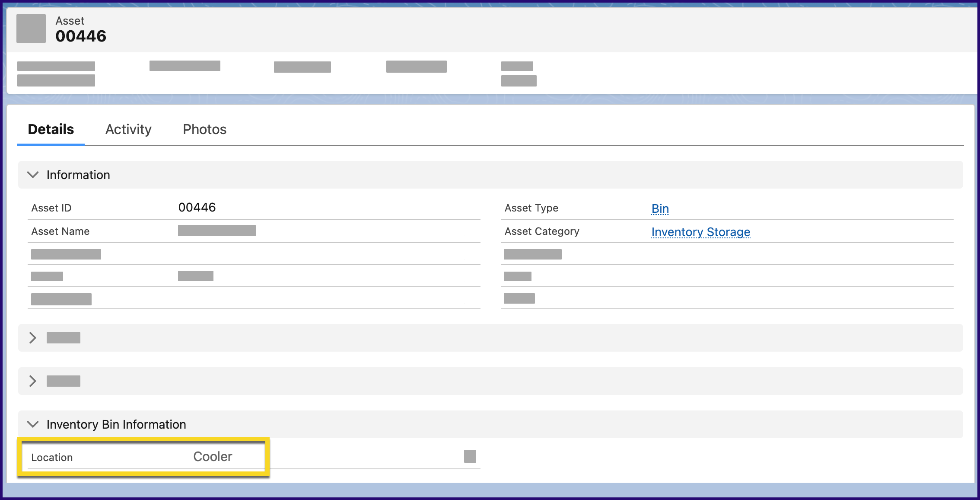Viewport: 980px width, 500px height.
Task: Collapse the Information section chevron
Action: tap(33, 175)
